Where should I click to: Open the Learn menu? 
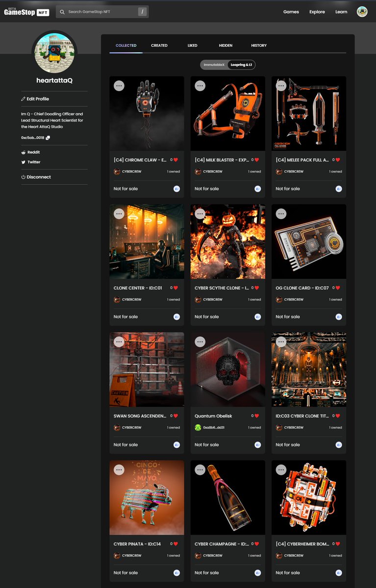pos(341,12)
